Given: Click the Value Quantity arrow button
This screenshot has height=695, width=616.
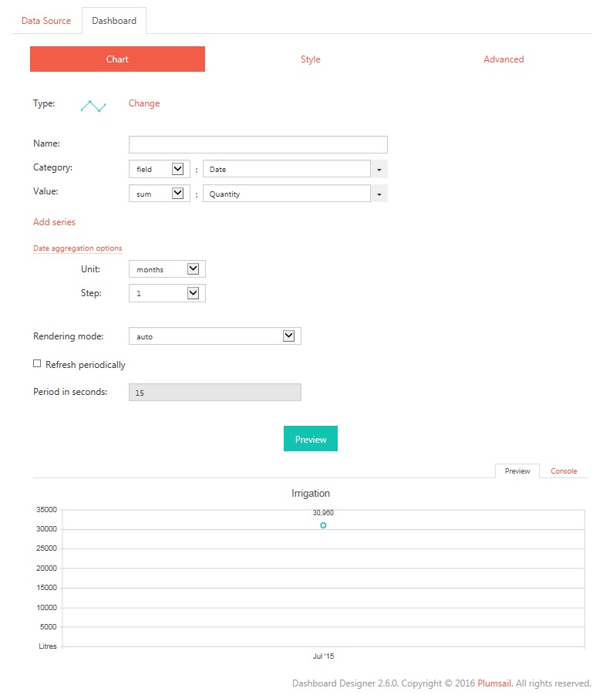Looking at the screenshot, I should click(x=379, y=194).
